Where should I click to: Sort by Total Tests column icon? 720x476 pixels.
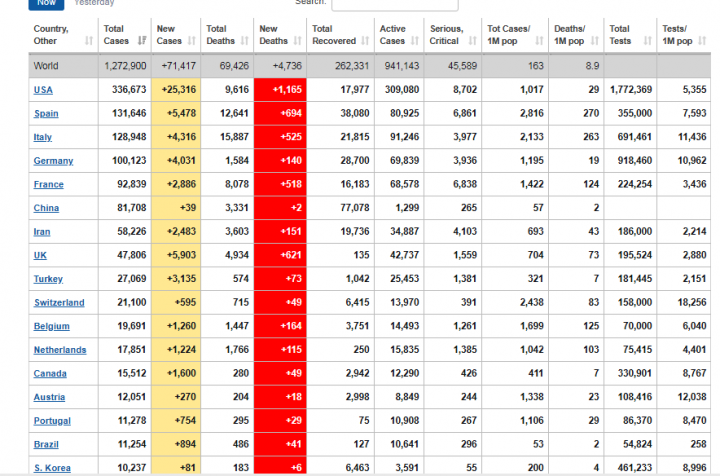647,41
